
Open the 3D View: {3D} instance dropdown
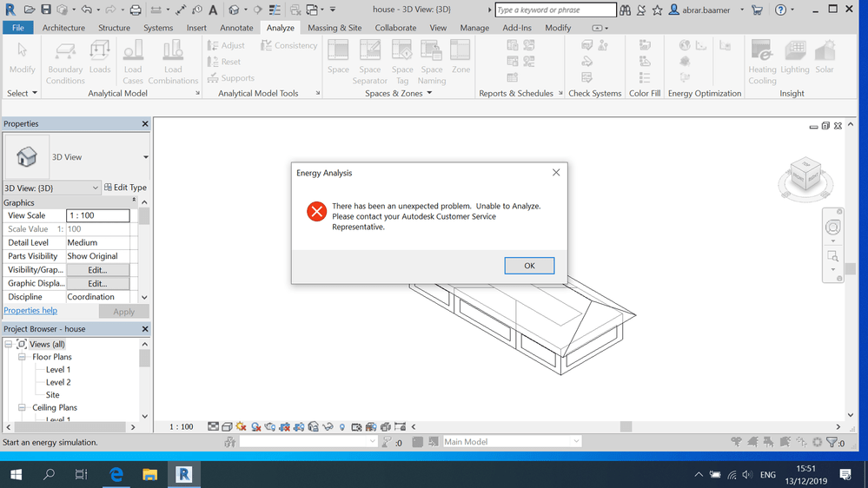coord(96,188)
